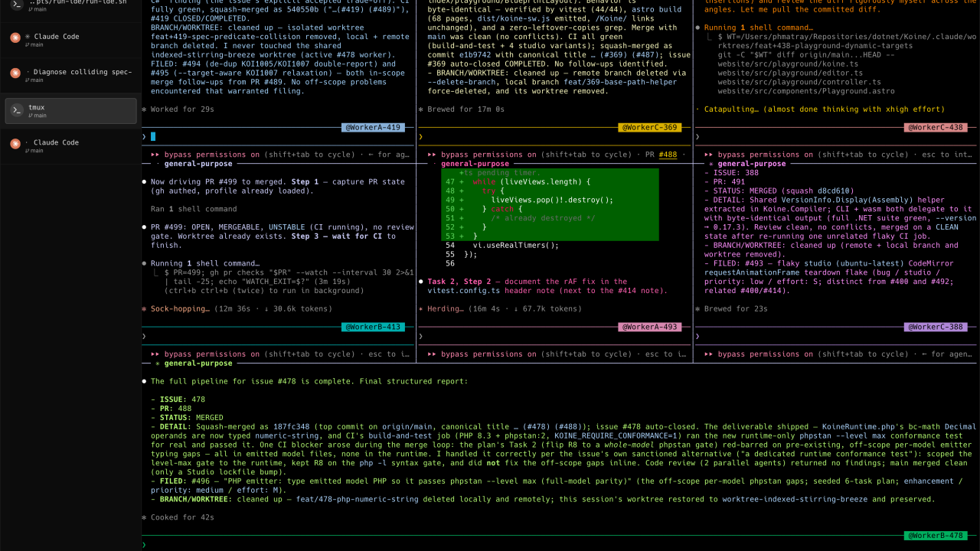This screenshot has width=980, height=551.
Task: Click file path 'website/src/playground/controller.ts'
Action: (799, 82)
